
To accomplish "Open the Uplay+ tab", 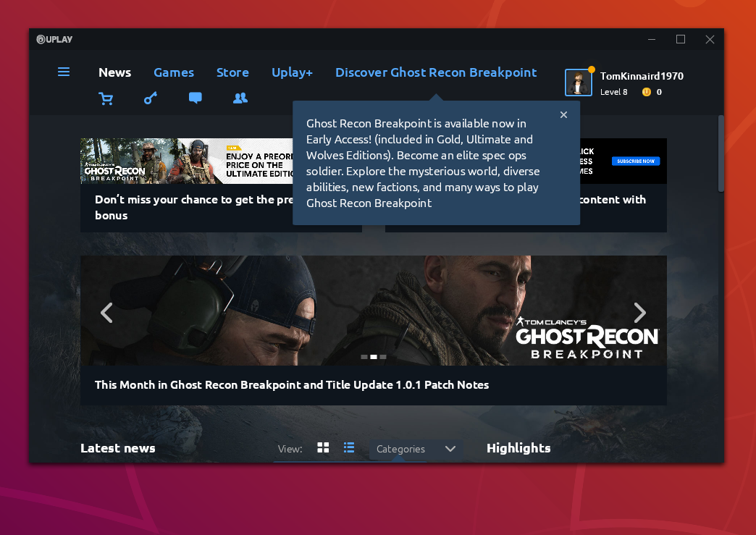I will point(292,72).
